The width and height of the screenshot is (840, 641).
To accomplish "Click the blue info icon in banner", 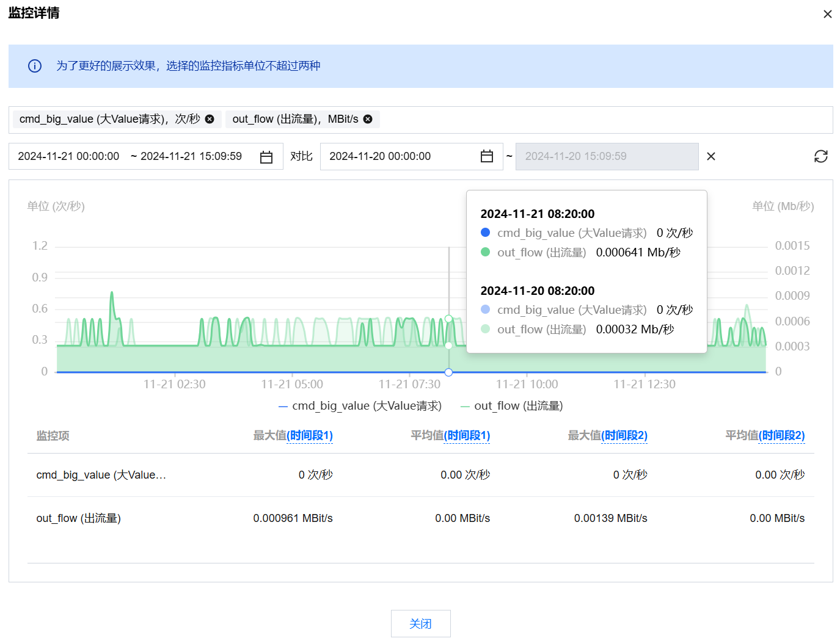I will [35, 66].
